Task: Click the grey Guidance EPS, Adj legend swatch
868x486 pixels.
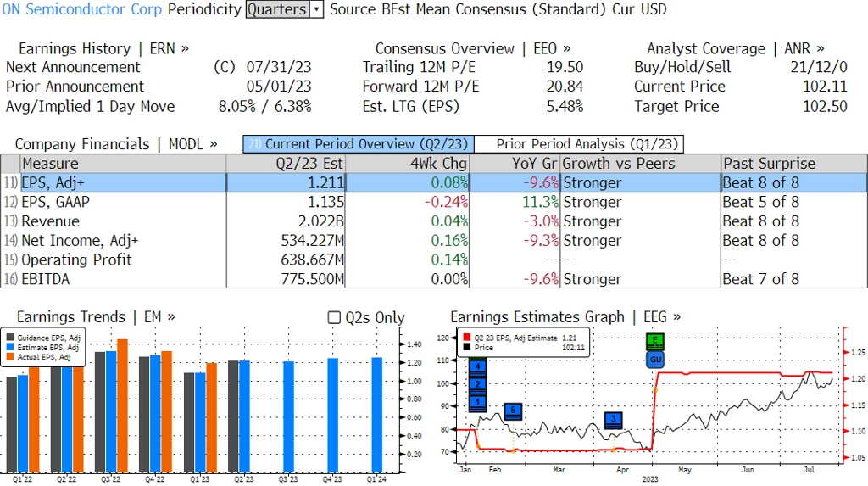Action: point(10,338)
